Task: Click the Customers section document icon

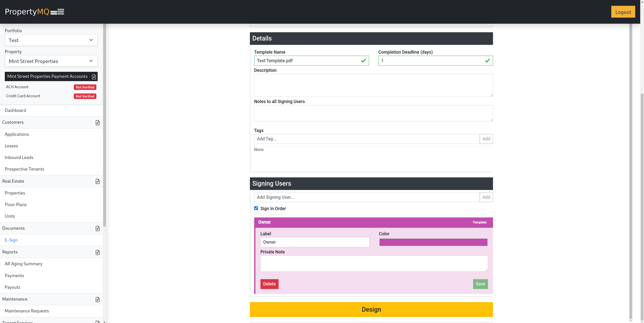Action: (98, 123)
